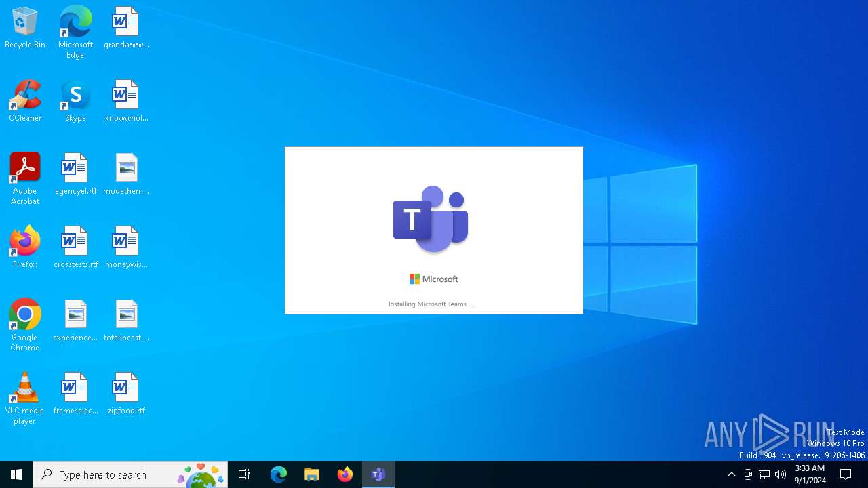The width and height of the screenshot is (868, 488).
Task: Open CCleaner desktop shortcut
Action: click(25, 102)
